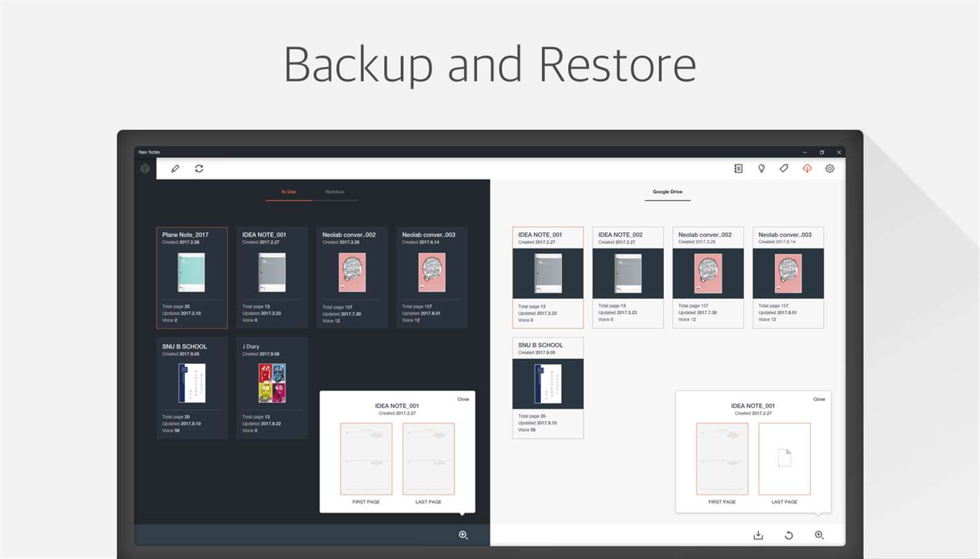Image resolution: width=980 pixels, height=559 pixels.
Task: Open the J Diary notebook card
Action: (x=272, y=388)
